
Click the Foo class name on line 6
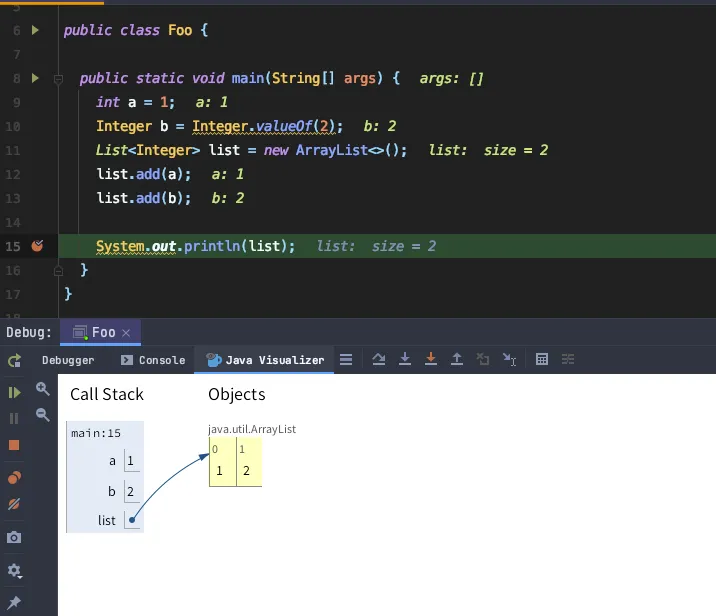click(180, 30)
